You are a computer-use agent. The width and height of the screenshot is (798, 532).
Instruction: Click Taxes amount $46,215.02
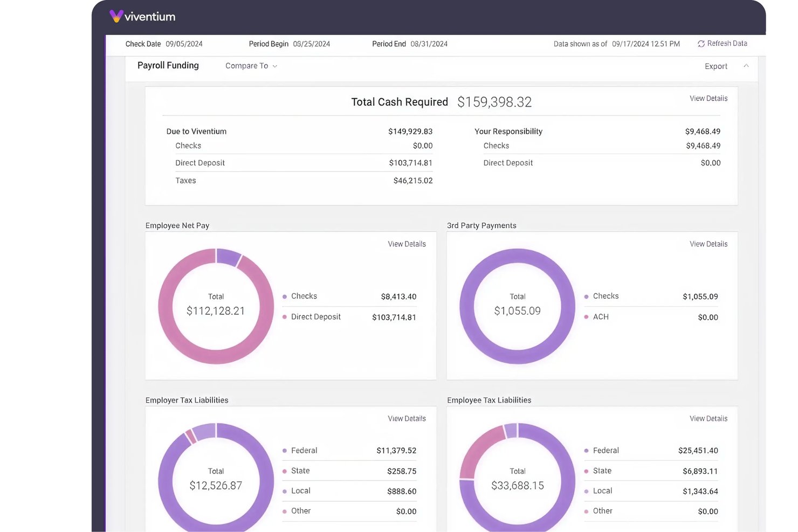click(413, 181)
